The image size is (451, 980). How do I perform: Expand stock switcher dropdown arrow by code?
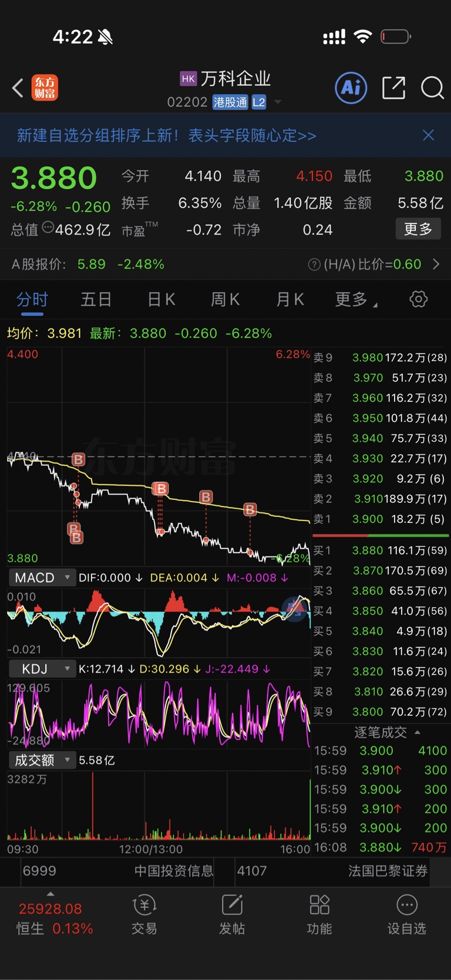pyautogui.click(x=278, y=103)
